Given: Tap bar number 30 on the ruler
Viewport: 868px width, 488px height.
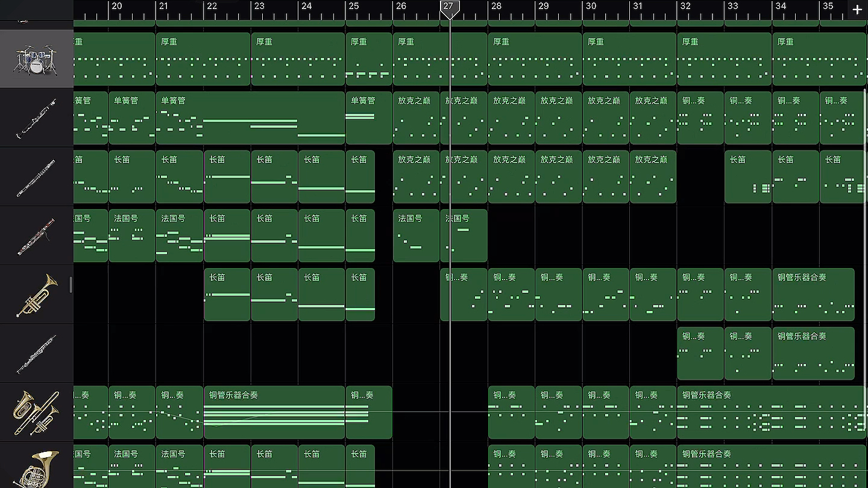Looking at the screenshot, I should [x=591, y=6].
